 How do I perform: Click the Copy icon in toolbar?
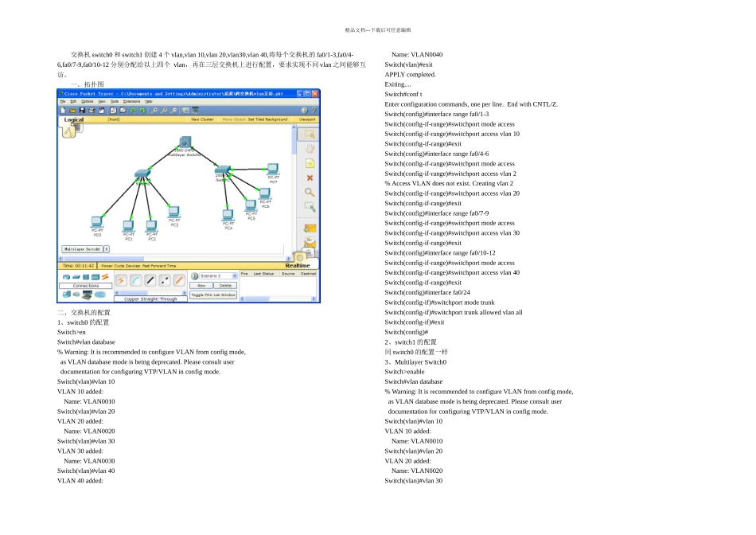tap(113, 111)
